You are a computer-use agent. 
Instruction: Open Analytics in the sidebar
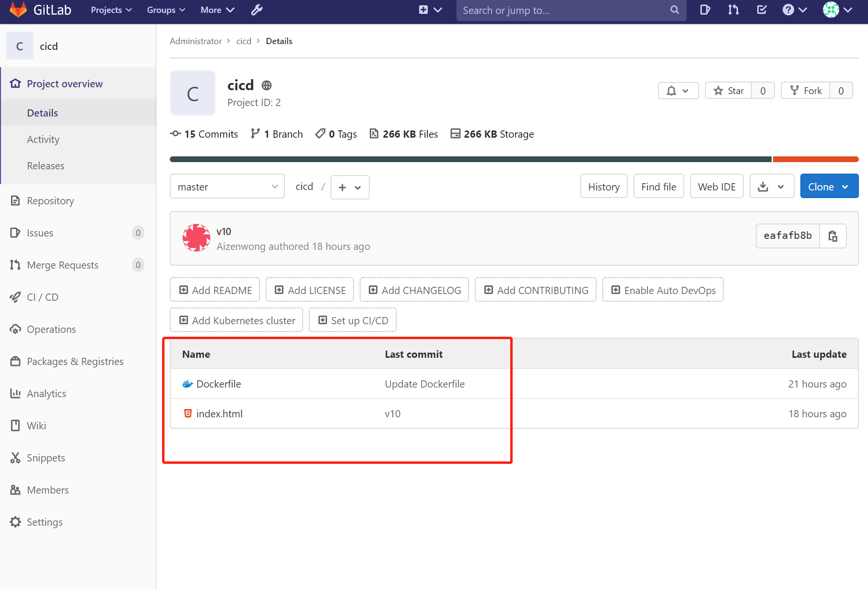(78, 393)
